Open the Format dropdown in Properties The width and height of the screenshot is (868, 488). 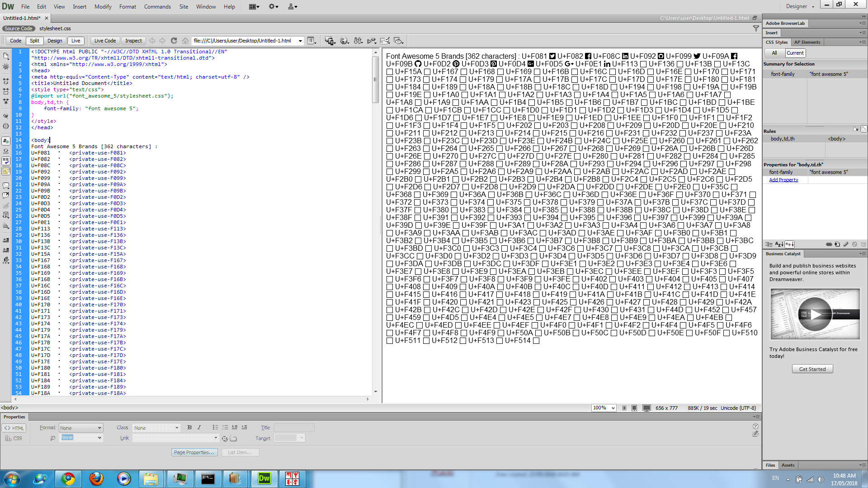81,427
